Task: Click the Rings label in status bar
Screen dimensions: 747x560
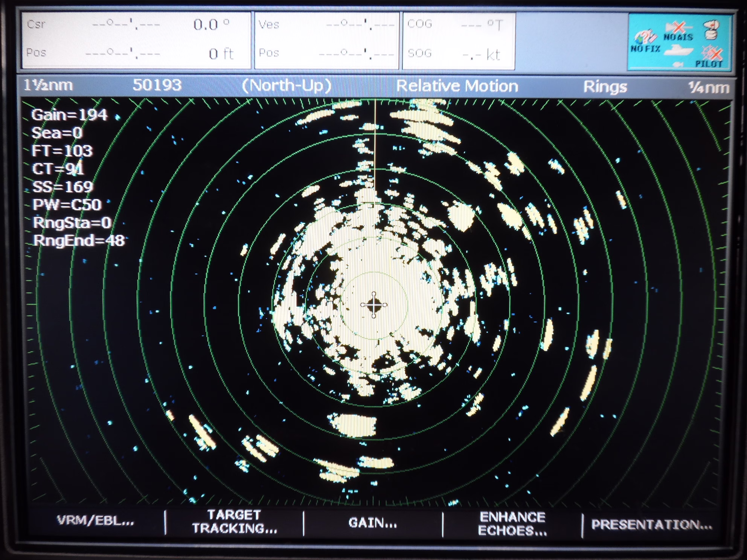Action: [x=605, y=87]
